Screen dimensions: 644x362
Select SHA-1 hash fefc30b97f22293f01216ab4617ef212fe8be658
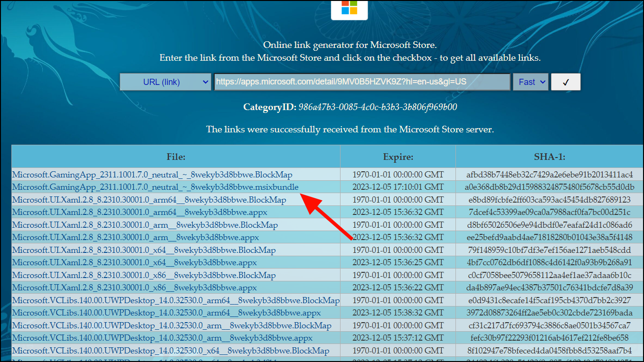[x=549, y=338]
